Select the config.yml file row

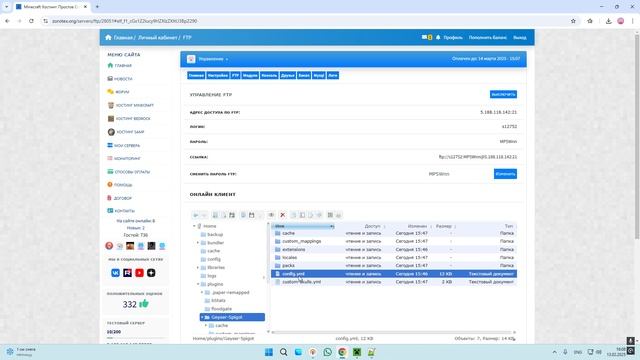point(394,274)
